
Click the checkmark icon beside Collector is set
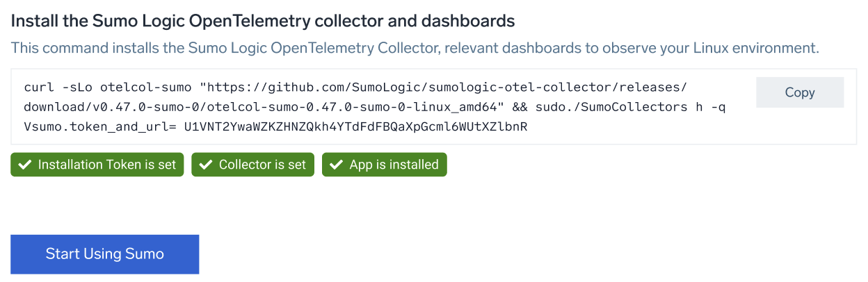tap(206, 165)
